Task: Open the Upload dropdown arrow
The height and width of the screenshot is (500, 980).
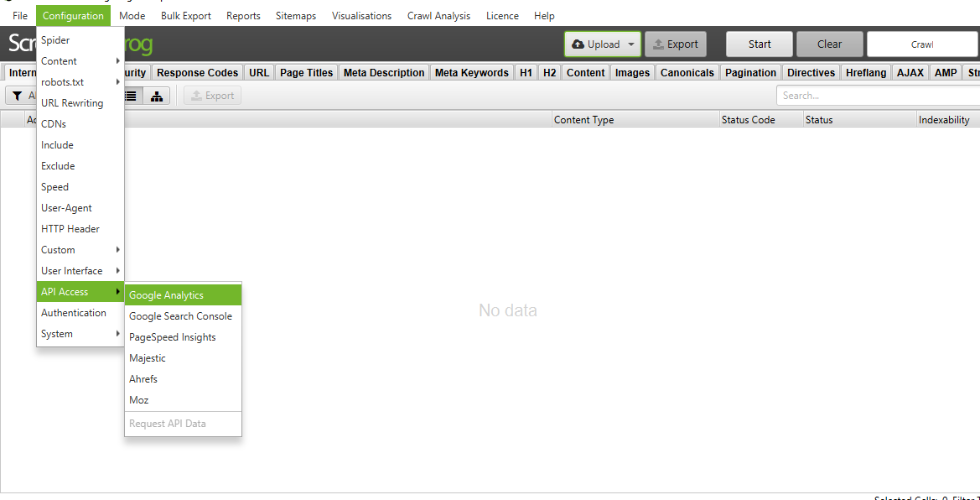Action: 631,44
